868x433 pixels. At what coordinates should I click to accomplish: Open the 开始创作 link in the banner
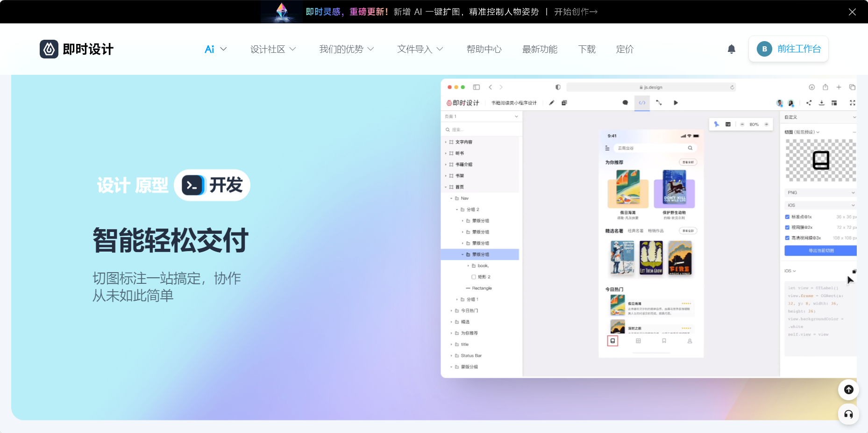point(576,12)
